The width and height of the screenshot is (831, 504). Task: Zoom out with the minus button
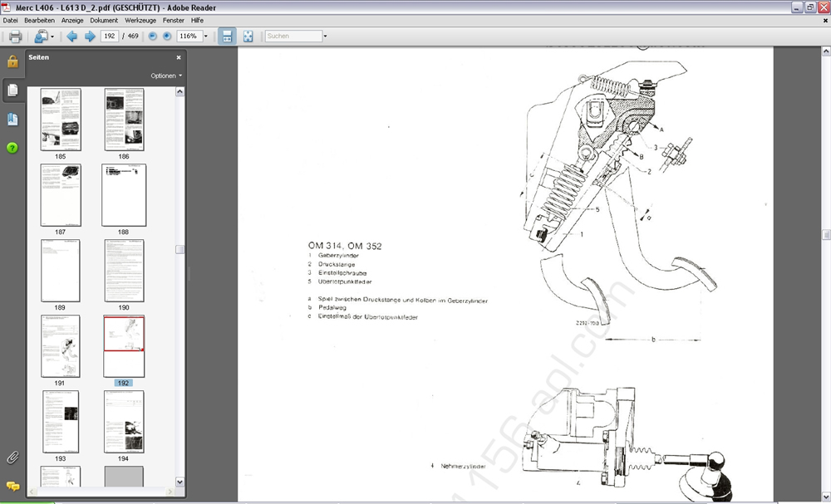tap(153, 36)
